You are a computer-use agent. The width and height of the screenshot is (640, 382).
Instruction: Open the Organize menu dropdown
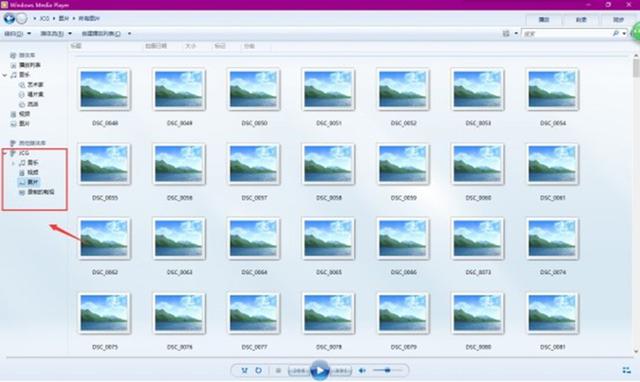coord(17,33)
